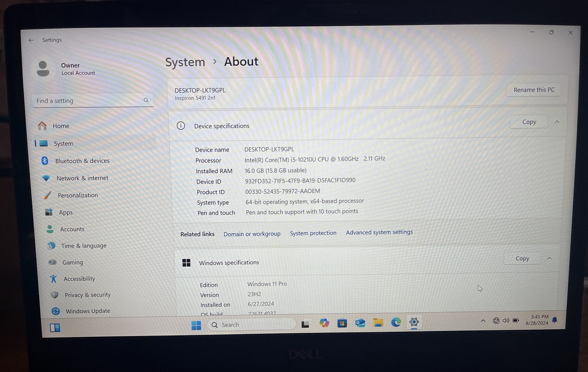Copy the Windows specifications
This screenshot has height=372, width=588.
coord(522,259)
